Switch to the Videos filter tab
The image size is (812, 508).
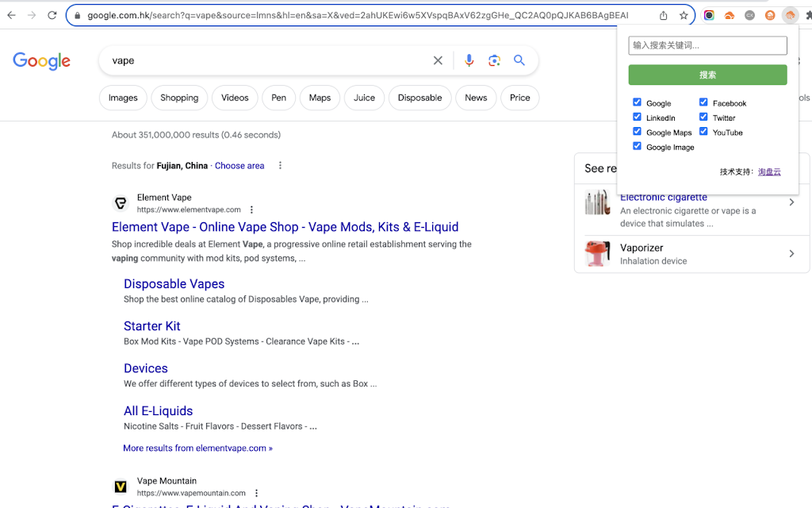click(x=235, y=98)
